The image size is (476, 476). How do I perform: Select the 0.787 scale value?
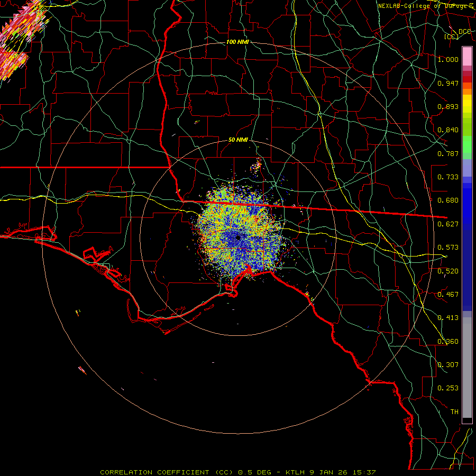click(x=448, y=153)
